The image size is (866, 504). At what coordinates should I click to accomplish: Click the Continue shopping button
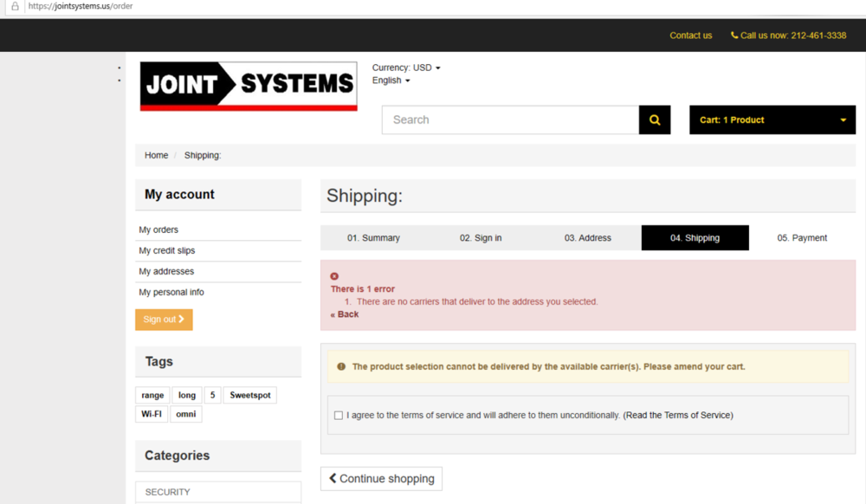pyautogui.click(x=381, y=478)
